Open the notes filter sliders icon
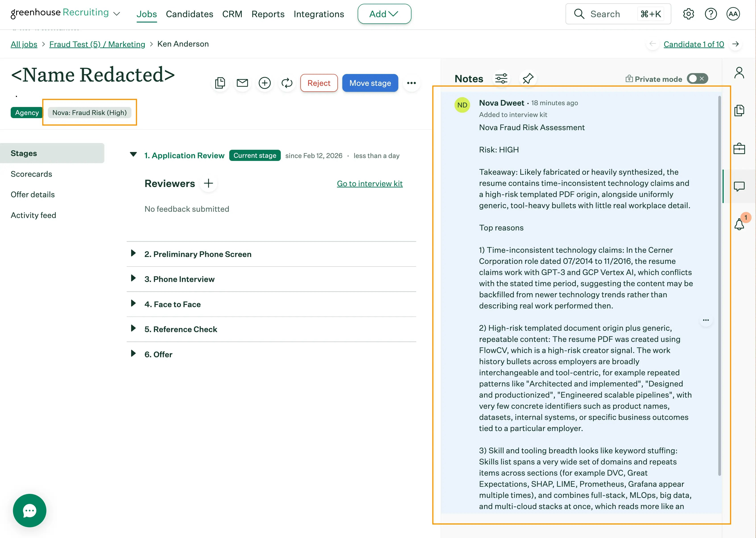756x538 pixels. coord(501,78)
